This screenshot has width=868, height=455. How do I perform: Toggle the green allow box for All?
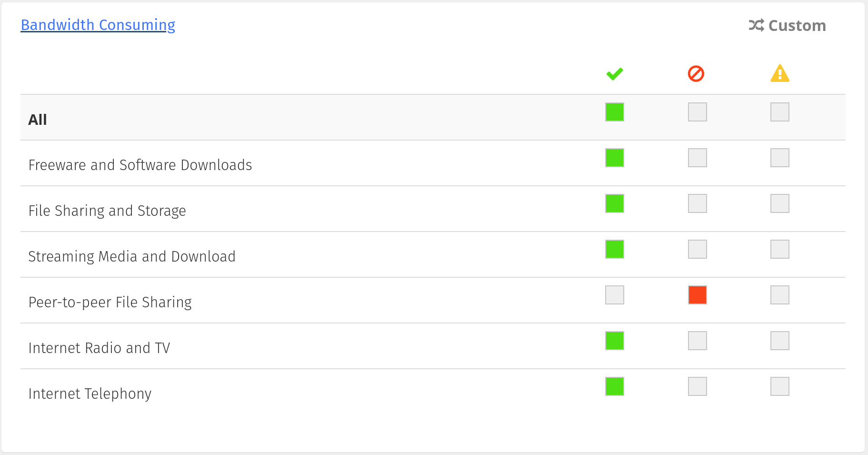click(615, 112)
